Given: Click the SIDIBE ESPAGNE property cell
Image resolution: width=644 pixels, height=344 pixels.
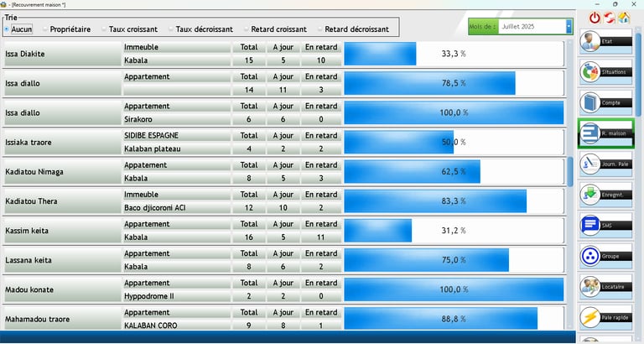Looking at the screenshot, I should tap(177, 136).
